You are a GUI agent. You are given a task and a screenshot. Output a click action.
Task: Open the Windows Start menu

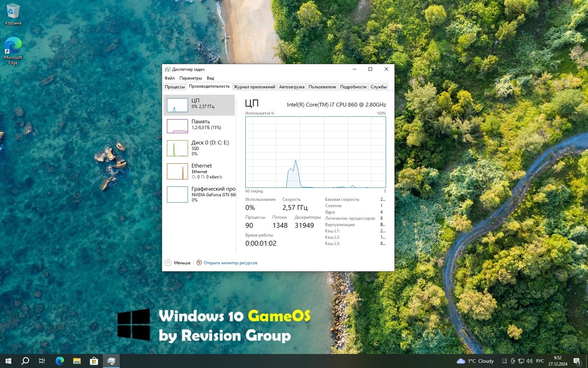click(8, 361)
